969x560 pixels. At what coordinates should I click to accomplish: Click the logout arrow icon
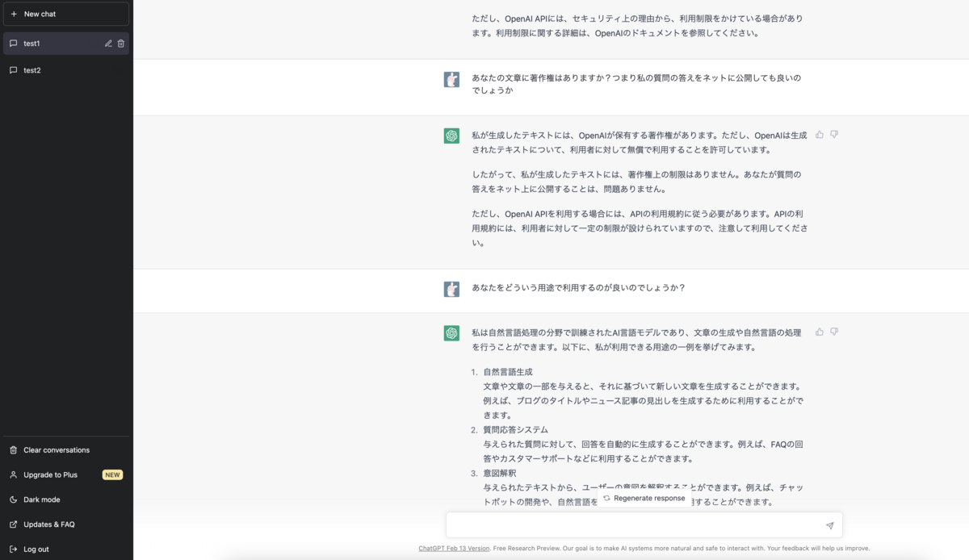click(x=14, y=550)
